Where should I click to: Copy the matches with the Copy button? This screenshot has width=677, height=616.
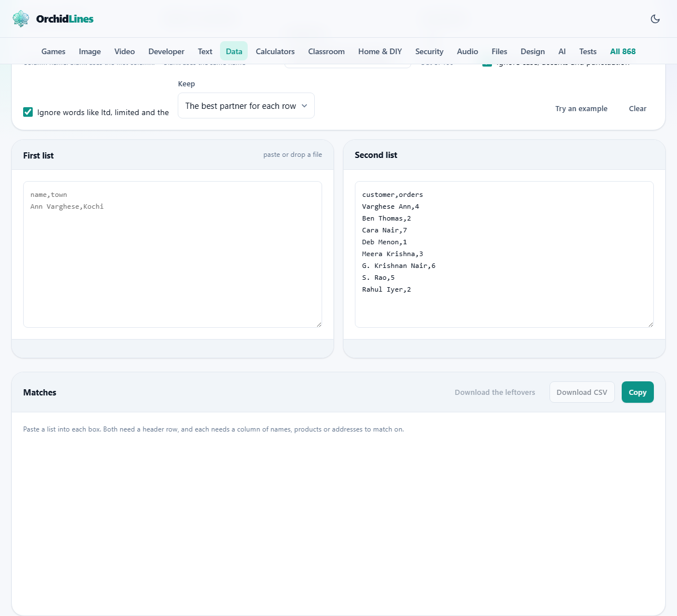[x=638, y=392]
